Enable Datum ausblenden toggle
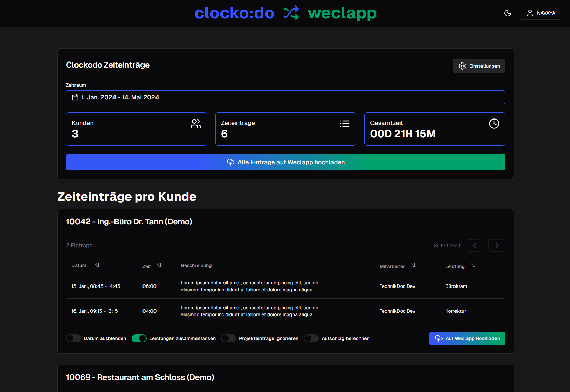Screen dimensions: 570x392 click(x=73, y=338)
